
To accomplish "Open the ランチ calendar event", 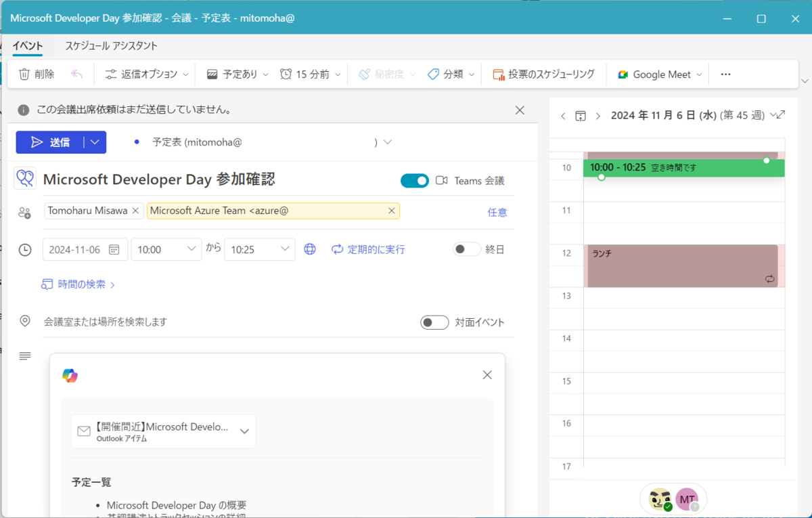I will [x=683, y=265].
